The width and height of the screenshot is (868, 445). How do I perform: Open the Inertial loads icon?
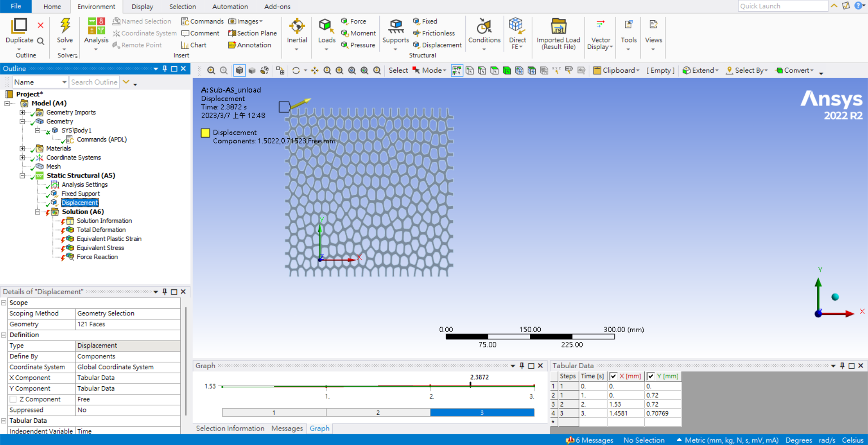click(x=297, y=26)
